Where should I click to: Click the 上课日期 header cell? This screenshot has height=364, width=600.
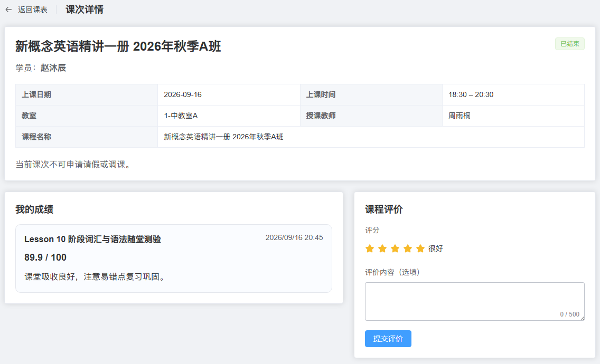[x=87, y=94]
